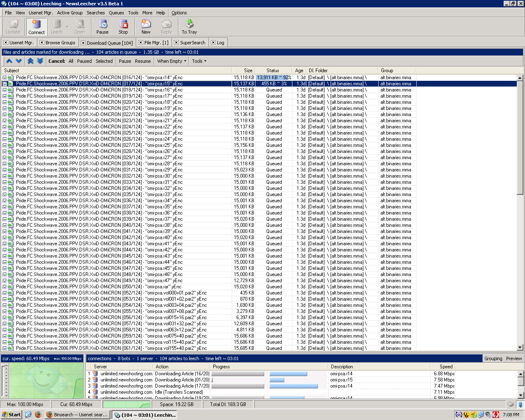This screenshot has height=420, width=525.
Task: Open the Windows Start menu
Action: point(11,415)
